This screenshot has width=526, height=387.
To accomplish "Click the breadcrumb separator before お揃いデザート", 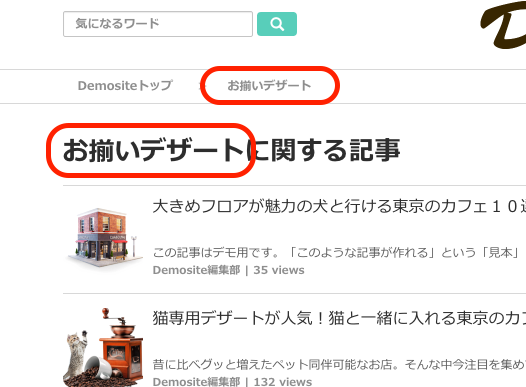I will tap(203, 86).
